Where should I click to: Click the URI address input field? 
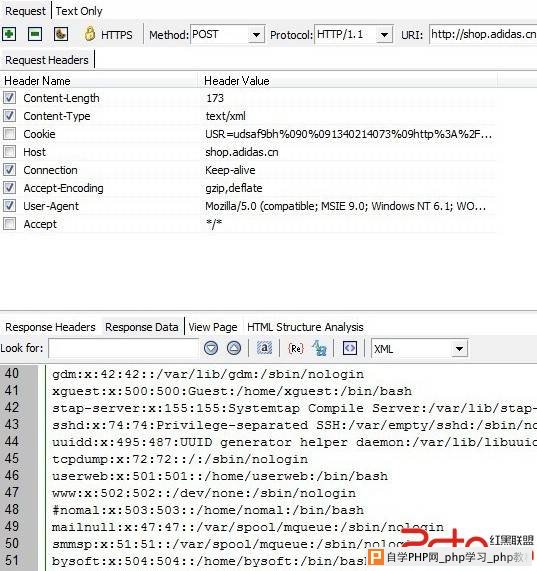[x=483, y=35]
